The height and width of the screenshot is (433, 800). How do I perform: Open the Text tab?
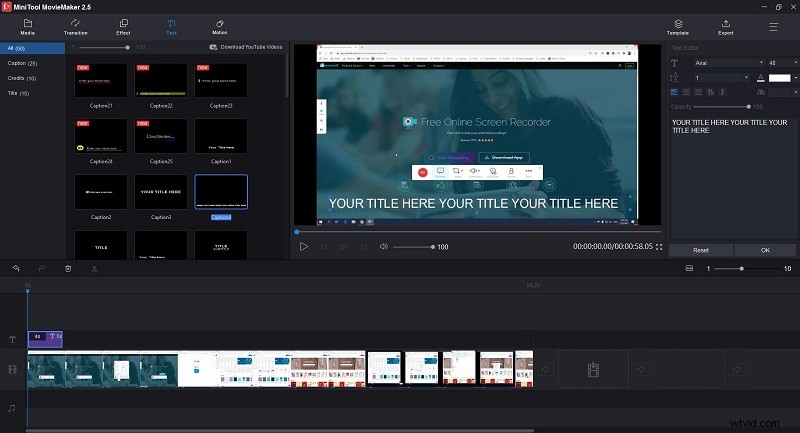pos(171,27)
